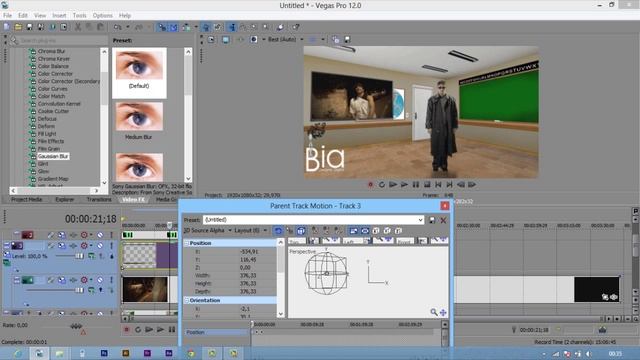Click the Cut scissors icon
640x360 pixels.
78,27
